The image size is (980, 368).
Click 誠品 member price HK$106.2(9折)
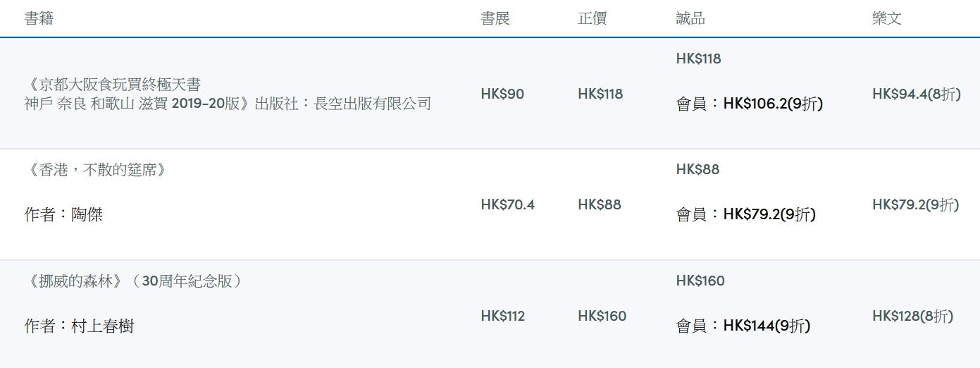tap(773, 104)
